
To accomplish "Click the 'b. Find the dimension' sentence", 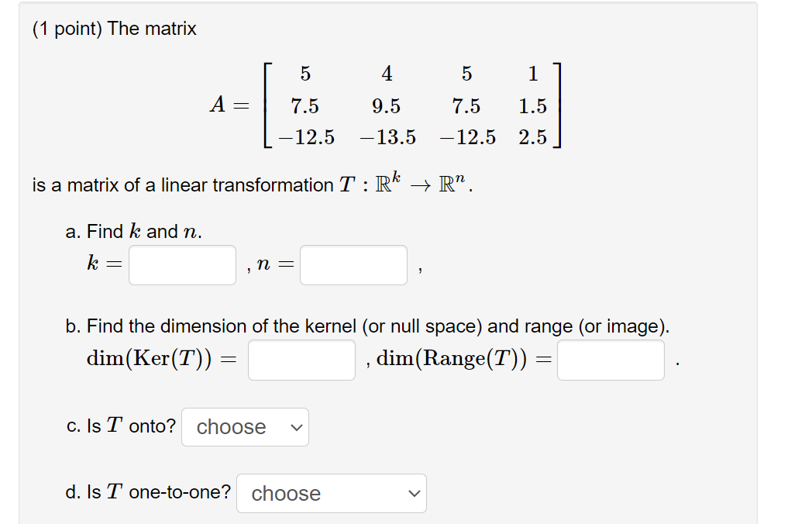I will click(367, 326).
